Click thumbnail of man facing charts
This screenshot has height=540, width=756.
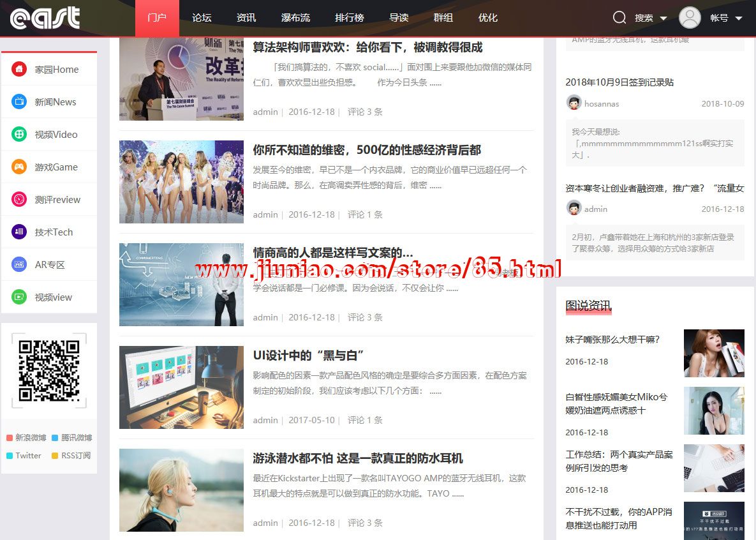point(181,285)
